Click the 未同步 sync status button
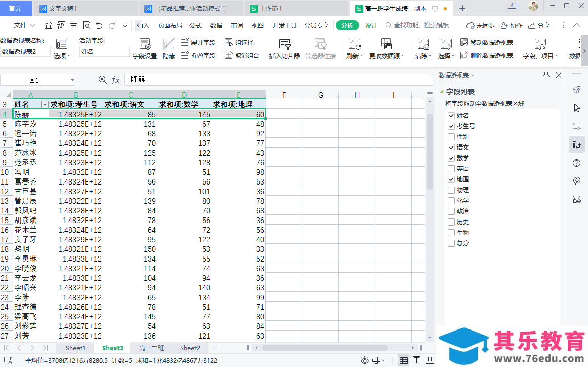This screenshot has width=588, height=367. pyautogui.click(x=480, y=25)
